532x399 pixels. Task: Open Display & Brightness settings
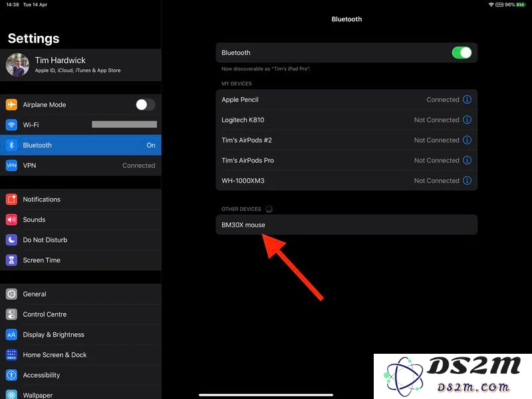(80, 334)
